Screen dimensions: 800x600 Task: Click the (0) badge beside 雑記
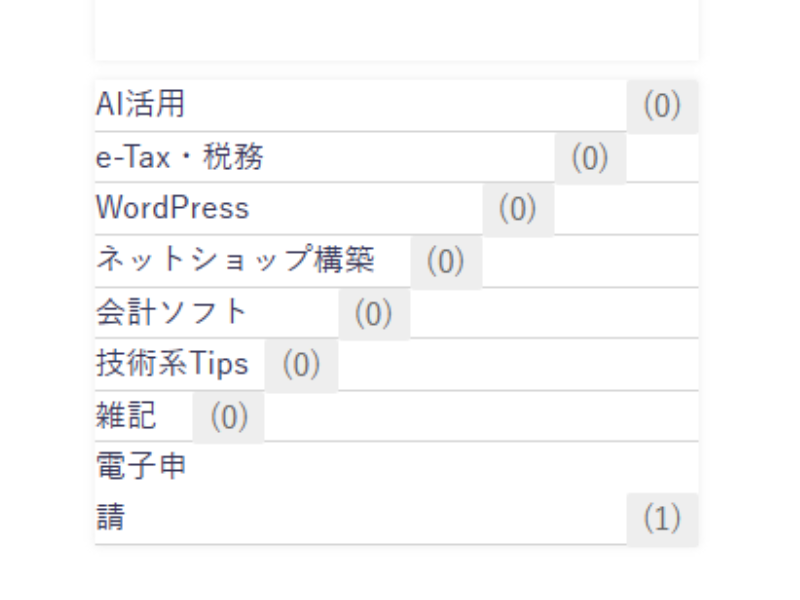(228, 417)
